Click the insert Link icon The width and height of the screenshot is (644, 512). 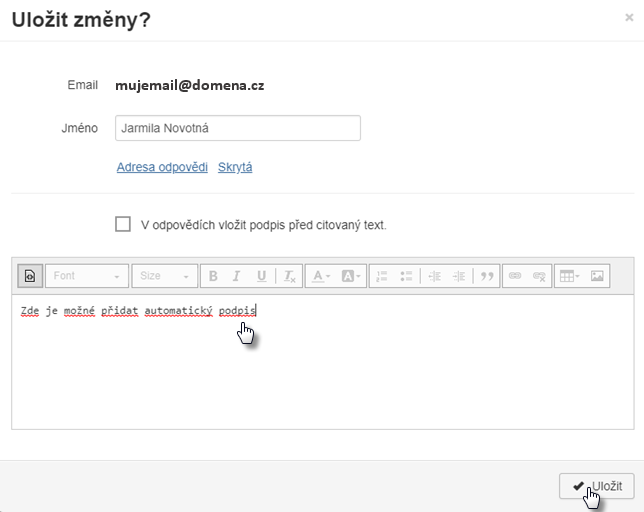[x=515, y=276]
